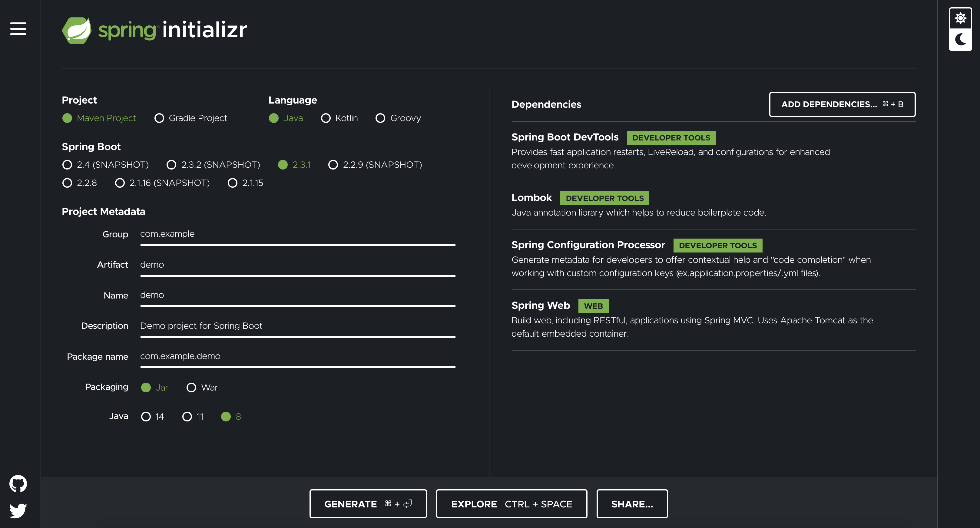The width and height of the screenshot is (980, 528).
Task: Select Java version 11
Action: coord(187,417)
